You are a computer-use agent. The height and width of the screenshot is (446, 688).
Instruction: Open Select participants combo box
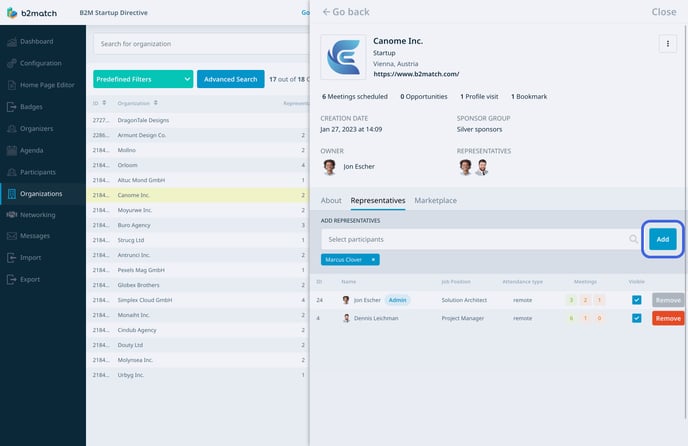point(480,239)
